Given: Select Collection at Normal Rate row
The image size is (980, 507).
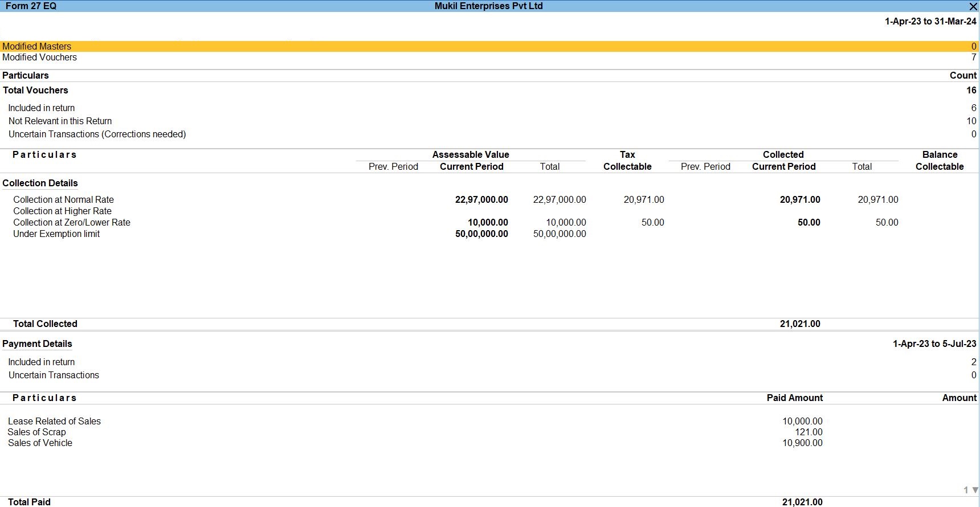Looking at the screenshot, I should point(489,199).
